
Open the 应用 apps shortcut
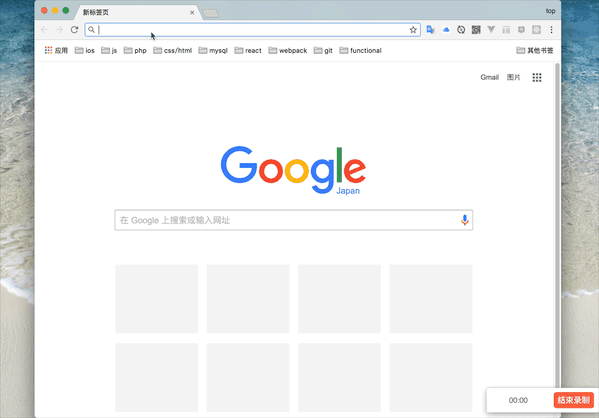[x=56, y=50]
